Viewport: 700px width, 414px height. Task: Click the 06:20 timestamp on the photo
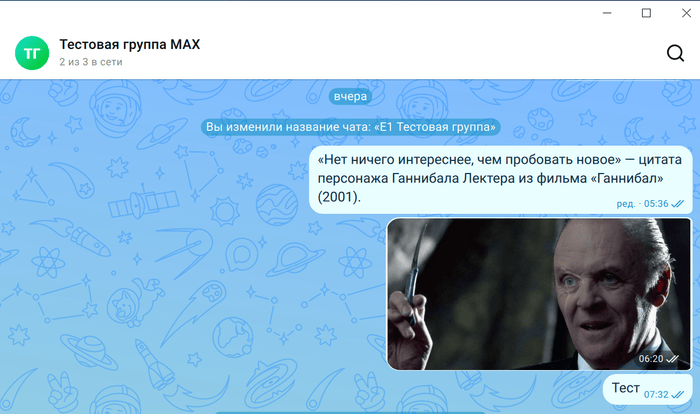(x=650, y=359)
